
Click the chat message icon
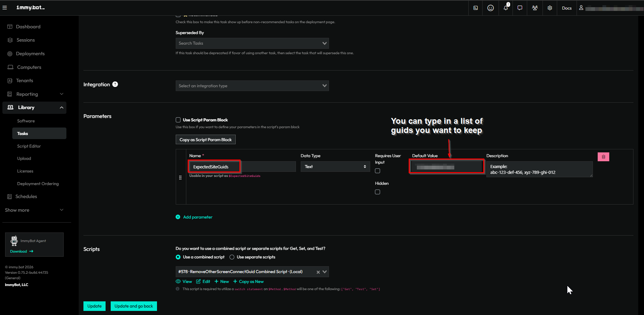520,8
